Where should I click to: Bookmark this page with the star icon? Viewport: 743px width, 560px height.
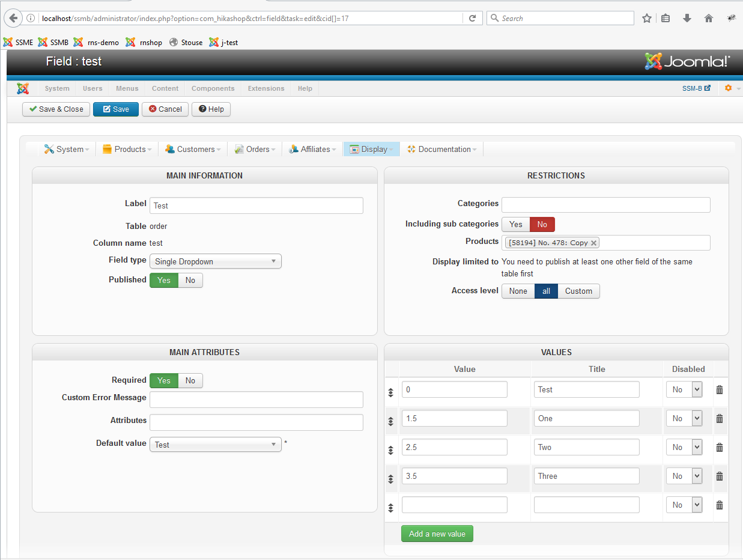[647, 18]
